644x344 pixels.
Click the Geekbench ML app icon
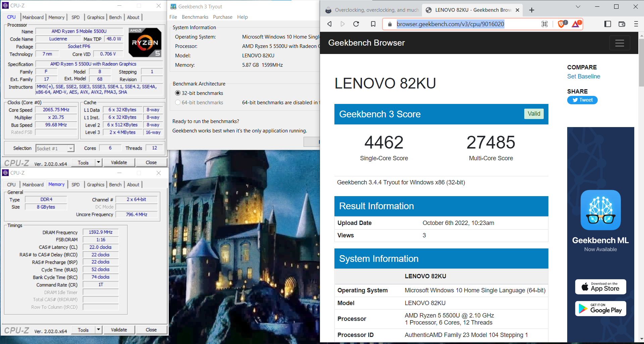[x=600, y=210]
